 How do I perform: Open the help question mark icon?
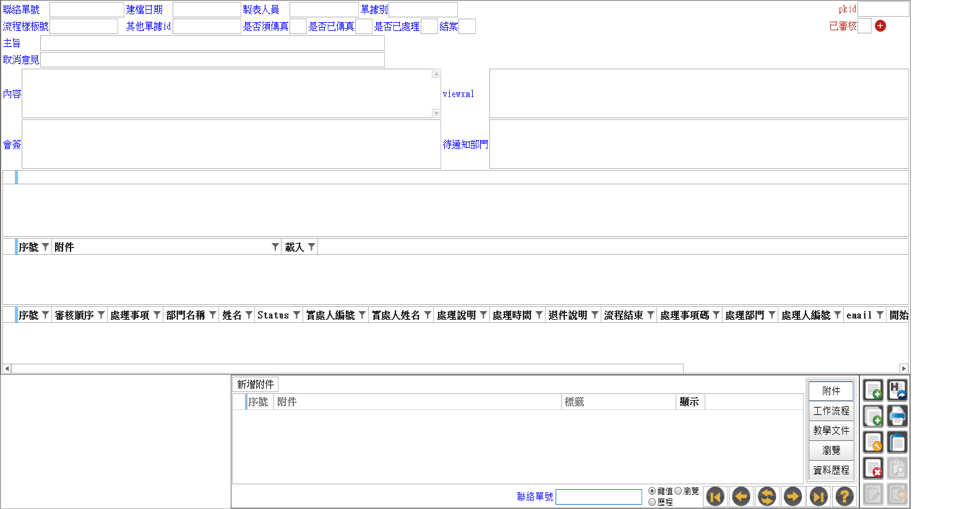pos(845,496)
